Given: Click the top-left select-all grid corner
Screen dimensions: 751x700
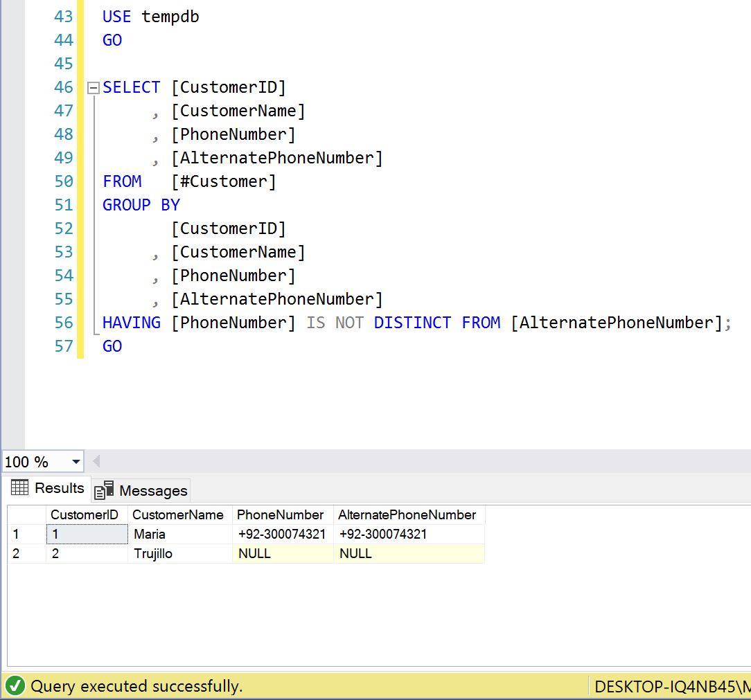Looking at the screenshot, I should click(26, 514).
